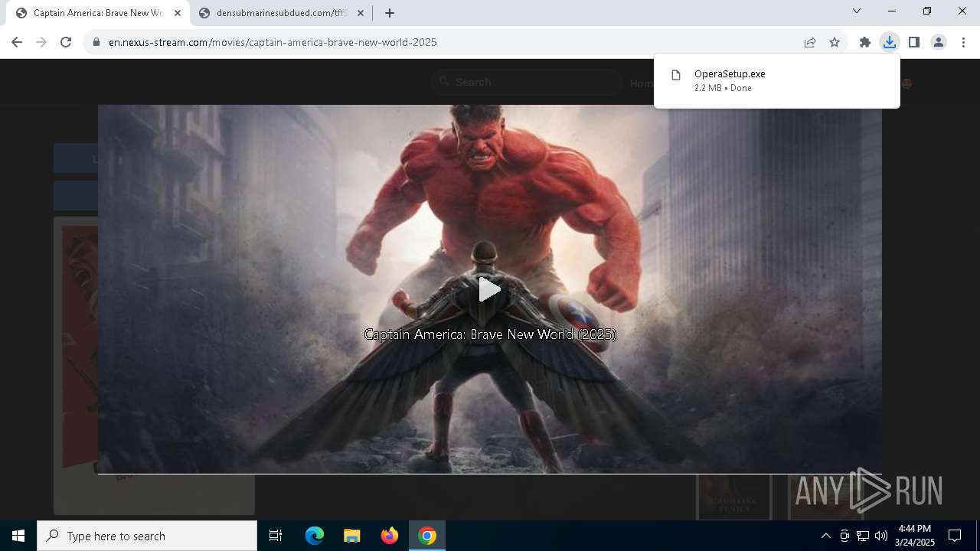Switch to densubmarinesubdued.com tab
The height and width of the screenshot is (551, 980).
point(282,13)
